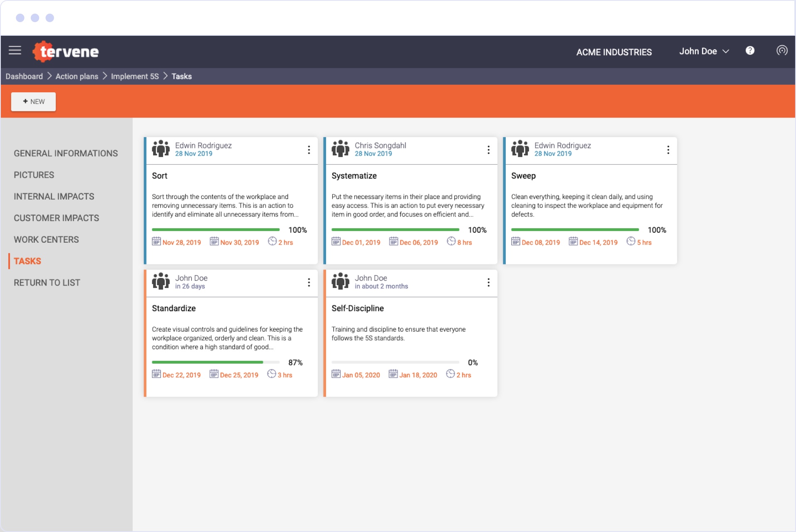Click the clock icon beside 2 hrs on Self-Discipline card
The height and width of the screenshot is (532, 796).
coord(450,374)
